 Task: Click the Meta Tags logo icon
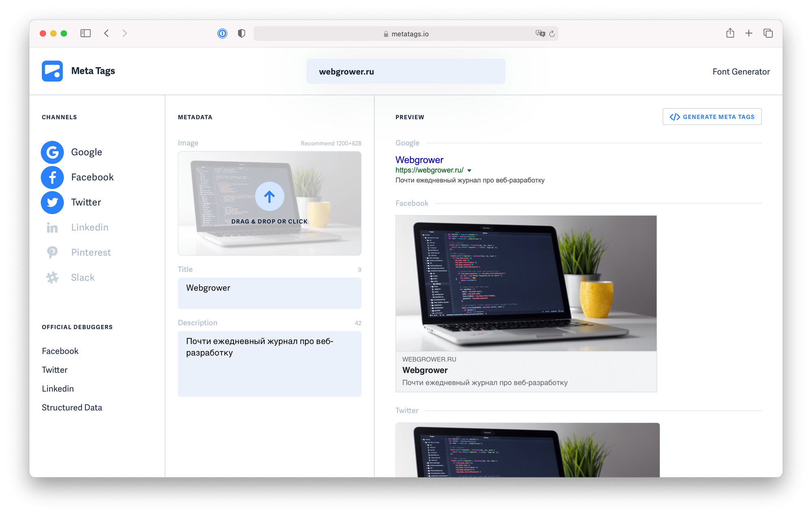pyautogui.click(x=52, y=71)
